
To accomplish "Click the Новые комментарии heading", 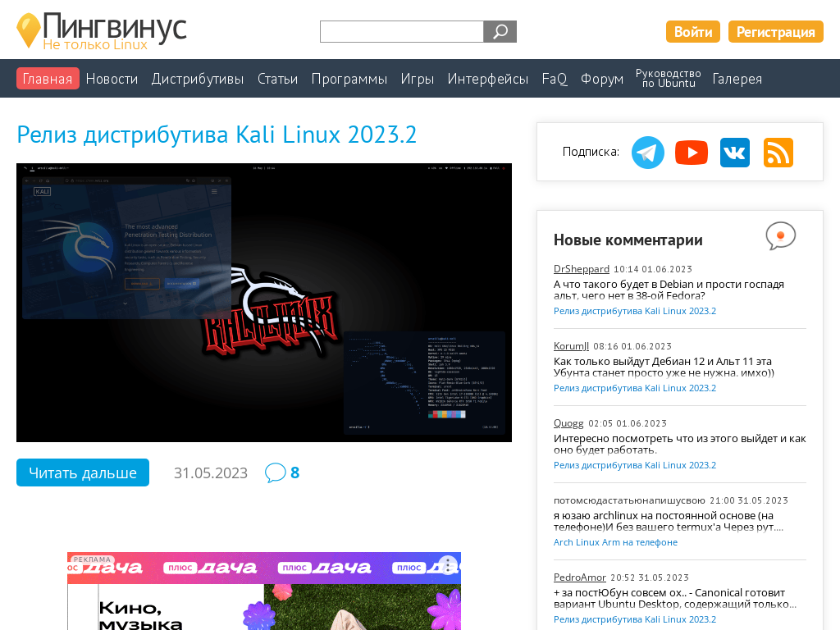I will (x=628, y=240).
